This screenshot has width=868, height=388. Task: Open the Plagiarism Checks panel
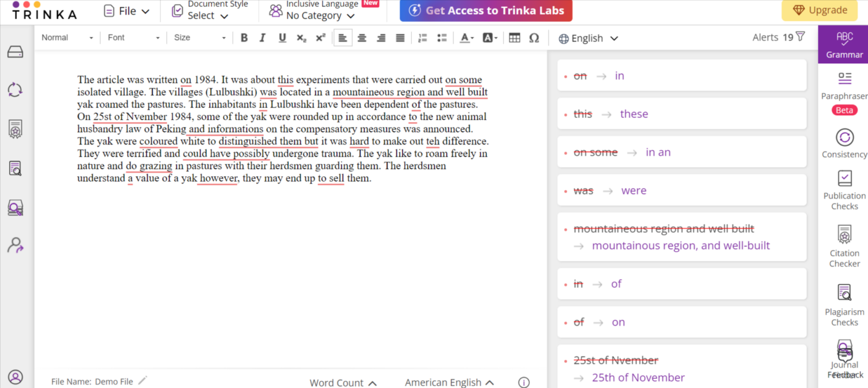click(844, 301)
